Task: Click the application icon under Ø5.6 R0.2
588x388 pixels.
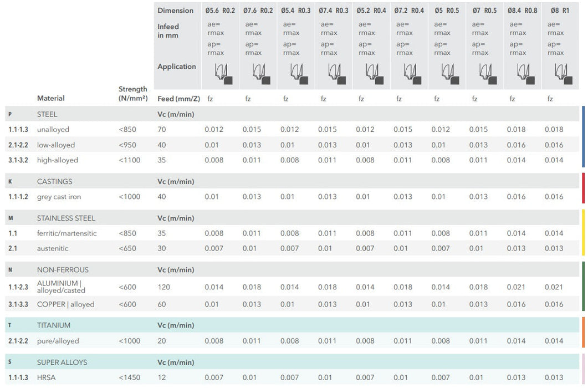Action: click(x=223, y=74)
